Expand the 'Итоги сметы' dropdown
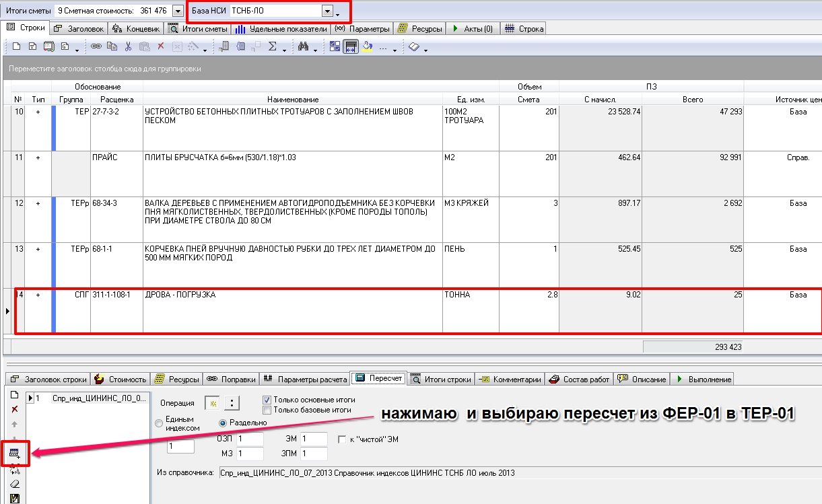Viewport: 822px width, 504px height. click(x=178, y=11)
